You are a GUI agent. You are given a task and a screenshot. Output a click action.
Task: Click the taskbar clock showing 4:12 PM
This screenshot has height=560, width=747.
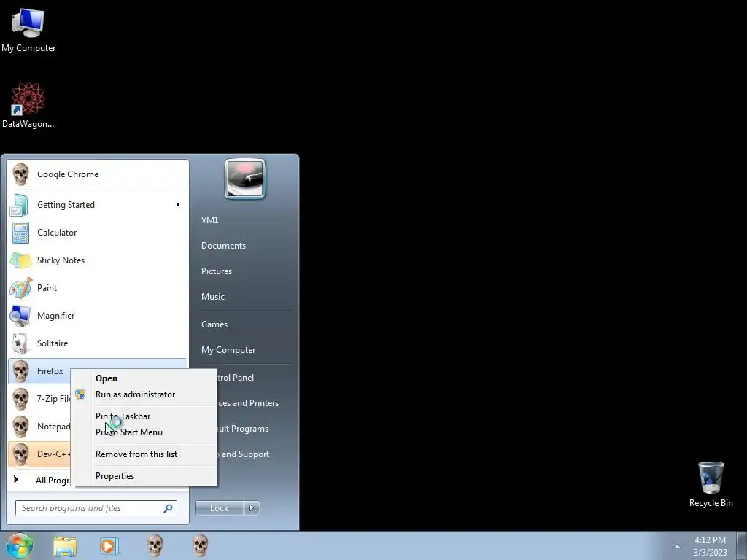pyautogui.click(x=710, y=546)
